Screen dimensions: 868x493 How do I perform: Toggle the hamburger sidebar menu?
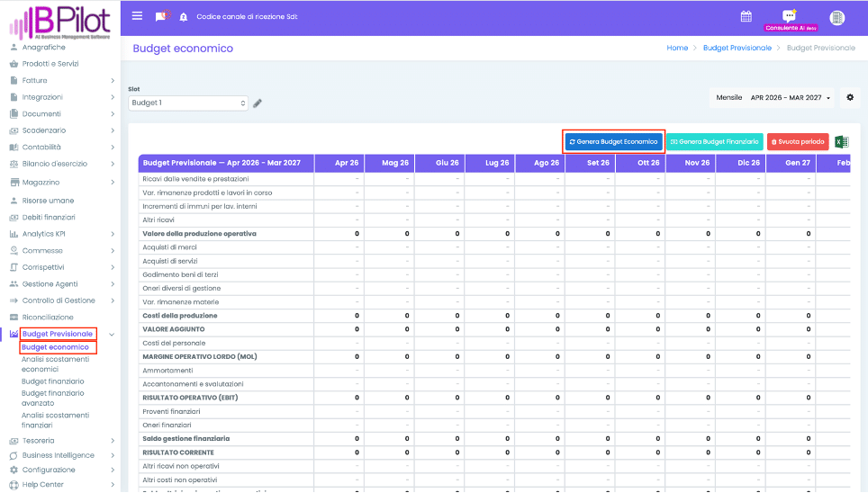point(137,16)
